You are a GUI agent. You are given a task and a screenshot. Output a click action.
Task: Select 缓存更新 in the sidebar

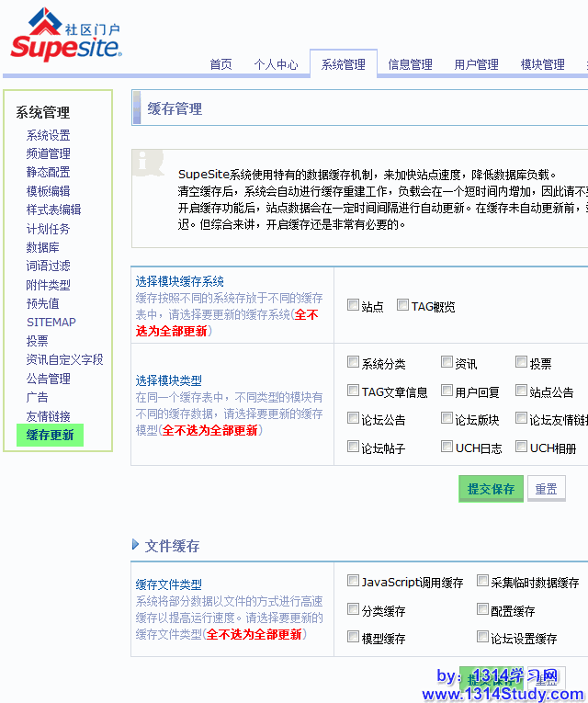tap(50, 435)
